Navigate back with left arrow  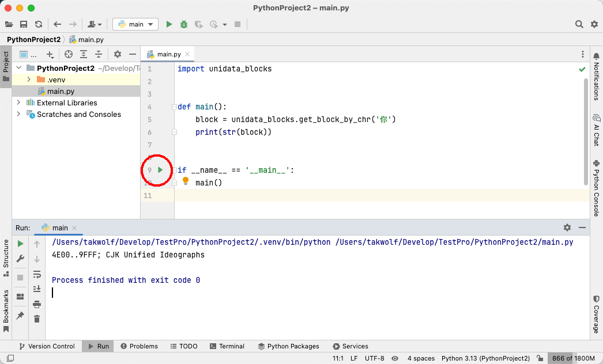tap(57, 24)
